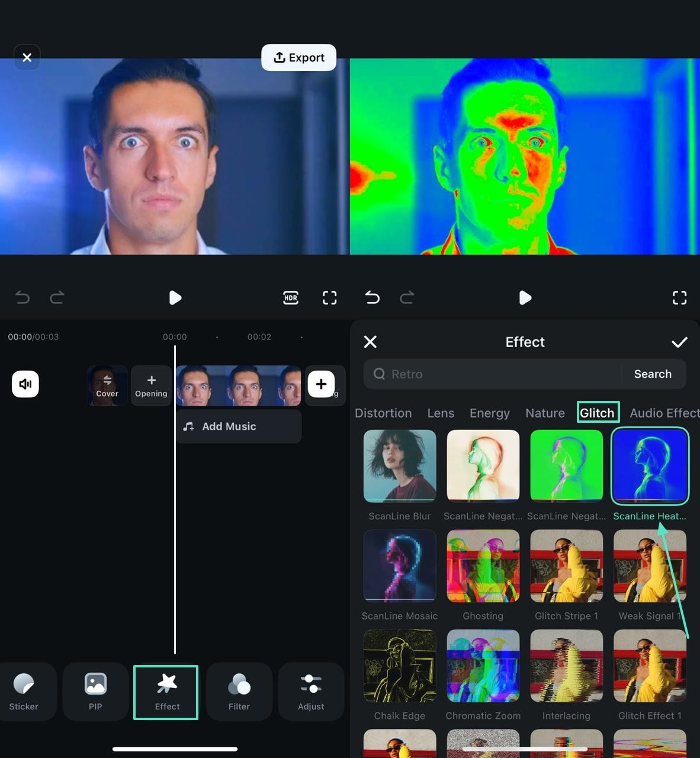The height and width of the screenshot is (758, 700).
Task: Tap the Export button
Action: pos(298,57)
